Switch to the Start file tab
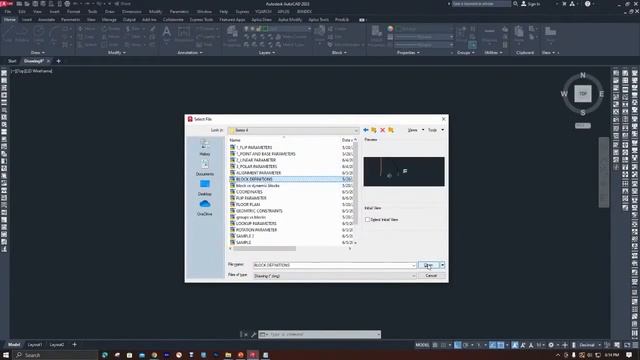 coord(12,61)
